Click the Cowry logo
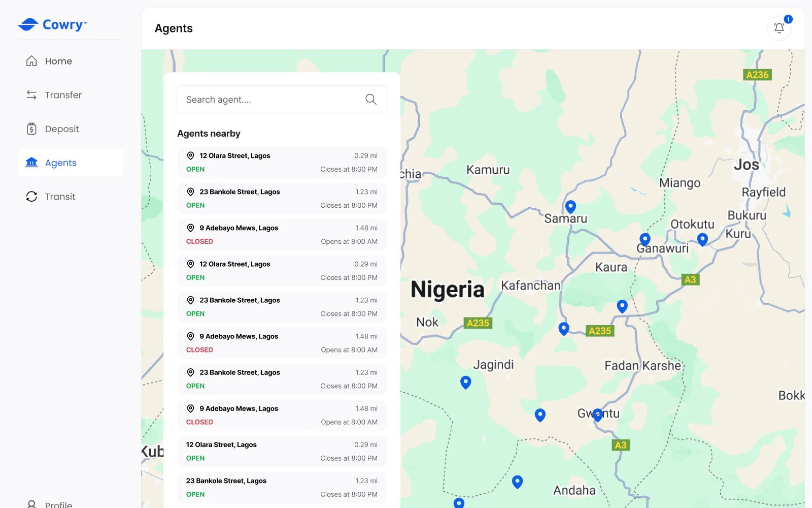The image size is (812, 508). (53, 24)
